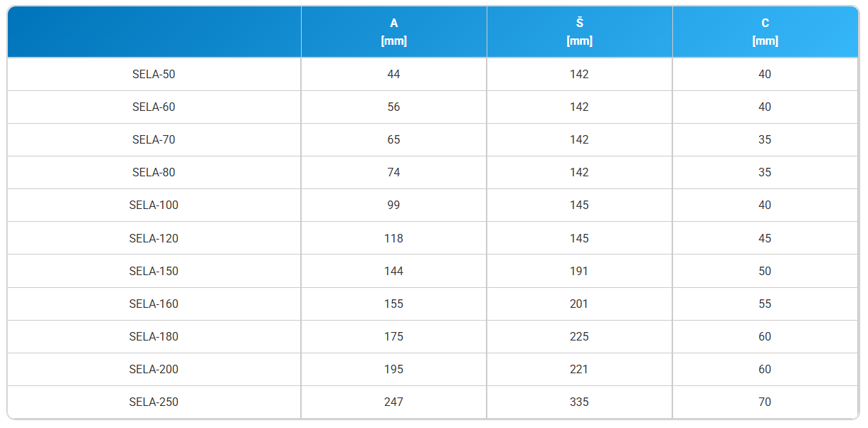Click the SELA-70 row label
This screenshot has width=868, height=428.
click(154, 139)
